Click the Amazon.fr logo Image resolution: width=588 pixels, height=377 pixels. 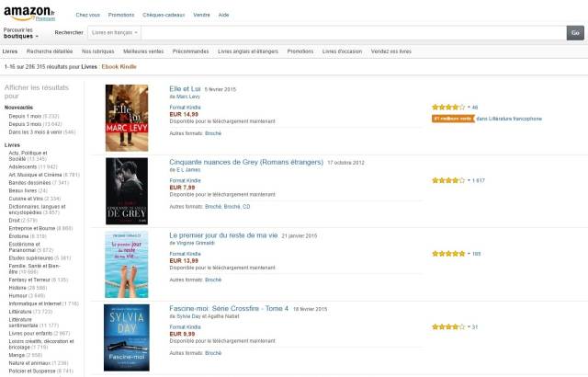click(28, 12)
